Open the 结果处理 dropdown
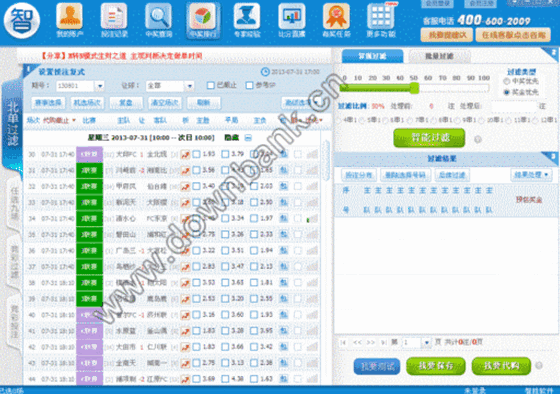 [531, 175]
